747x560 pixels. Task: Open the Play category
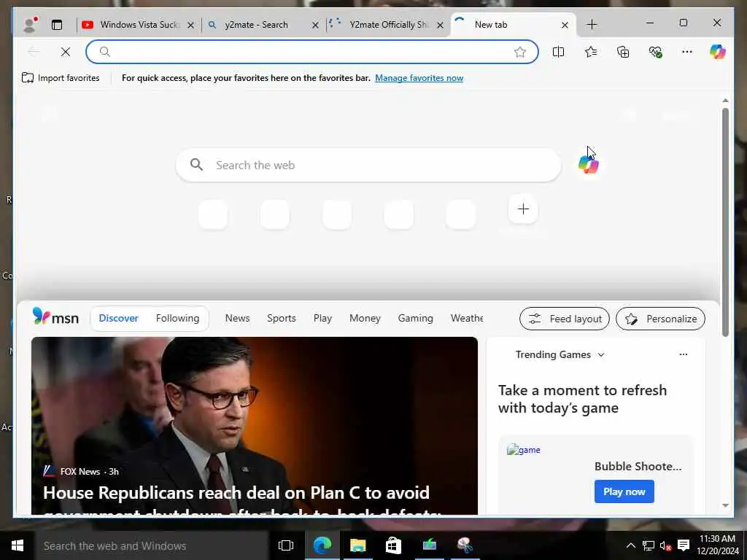[322, 318]
